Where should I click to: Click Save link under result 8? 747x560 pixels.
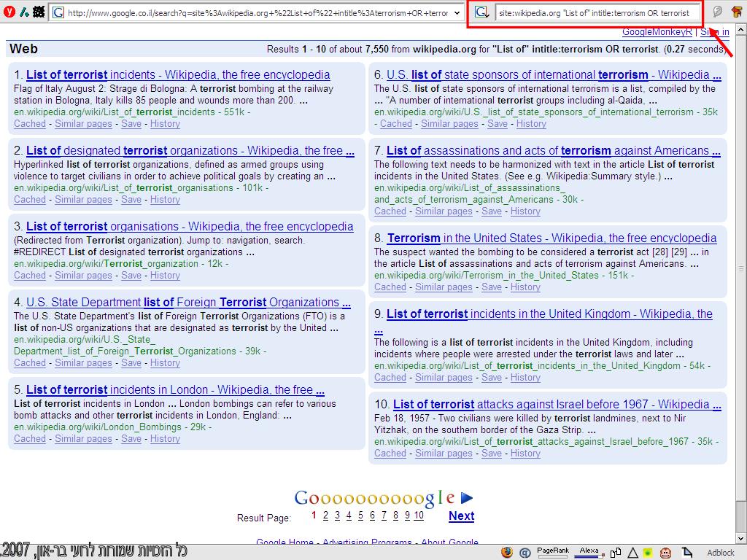pyautogui.click(x=491, y=287)
